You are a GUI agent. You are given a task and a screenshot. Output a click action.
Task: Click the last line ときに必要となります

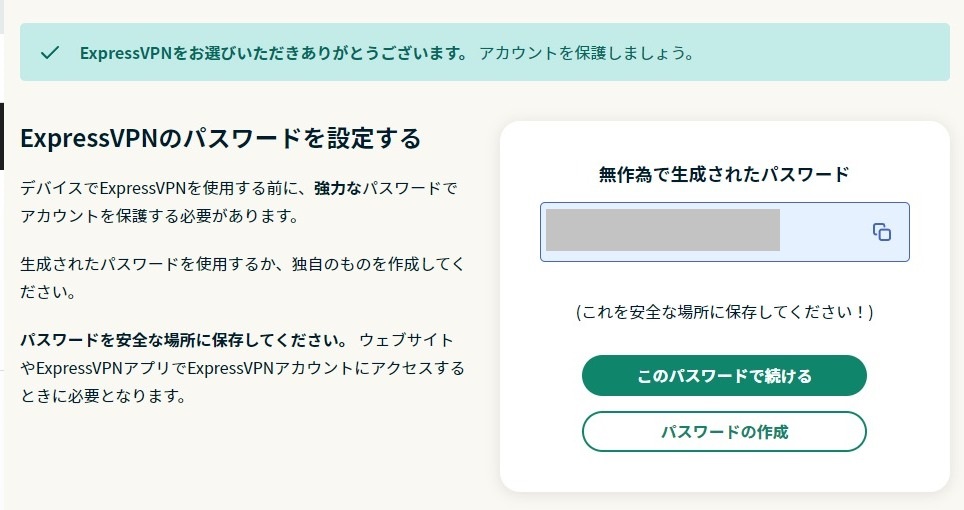tap(103, 396)
